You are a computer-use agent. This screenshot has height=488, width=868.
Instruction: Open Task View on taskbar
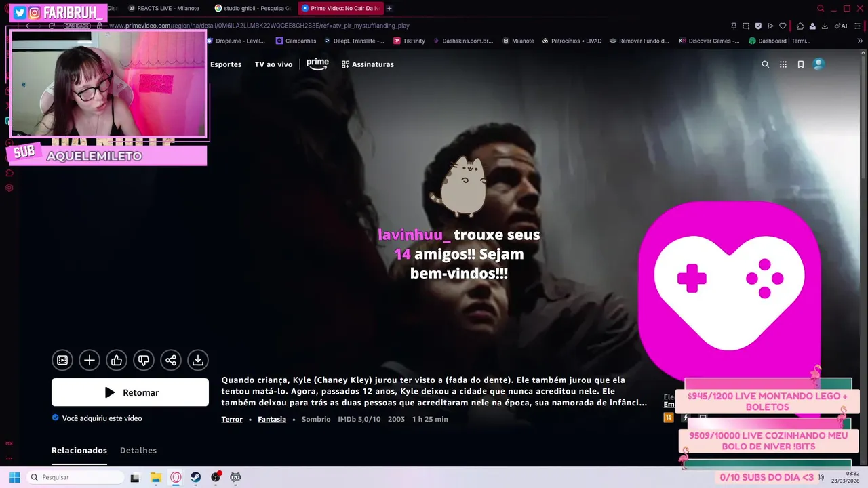[135, 477]
